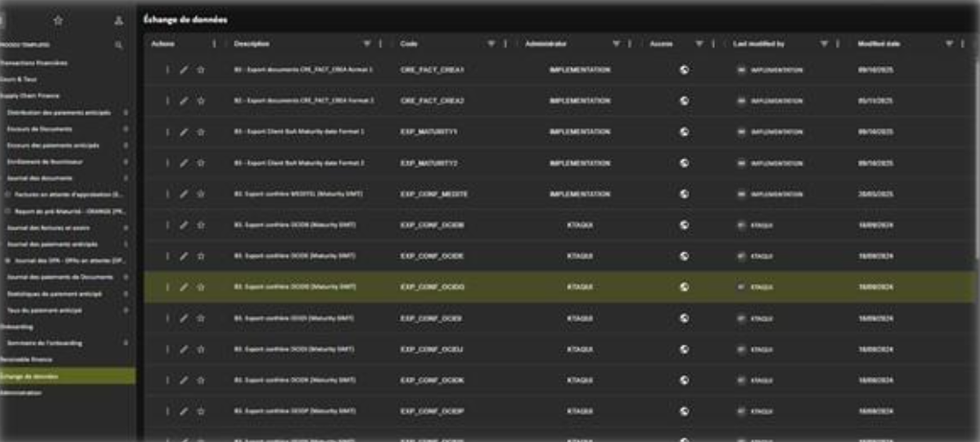Open the Modified date column filter

point(949,44)
